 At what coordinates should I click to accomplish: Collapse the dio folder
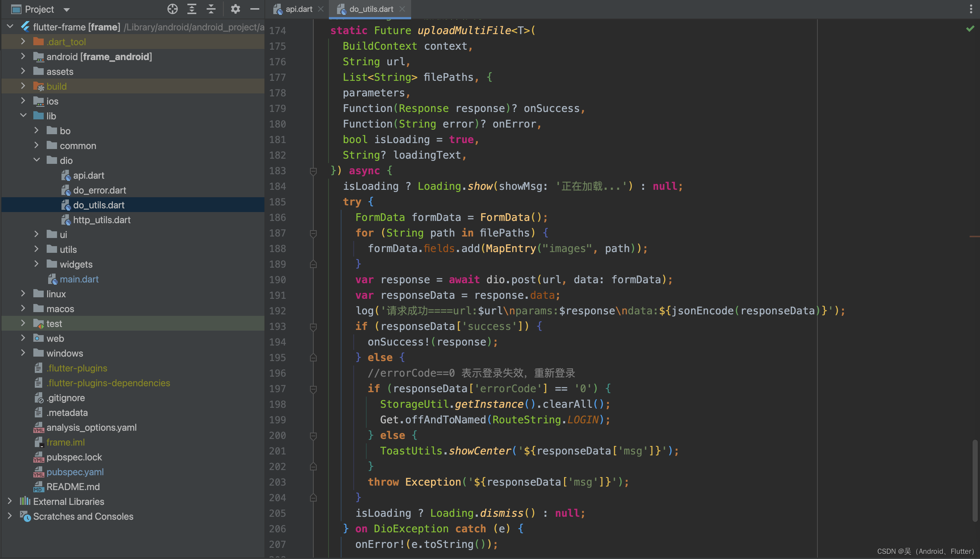[x=36, y=160]
